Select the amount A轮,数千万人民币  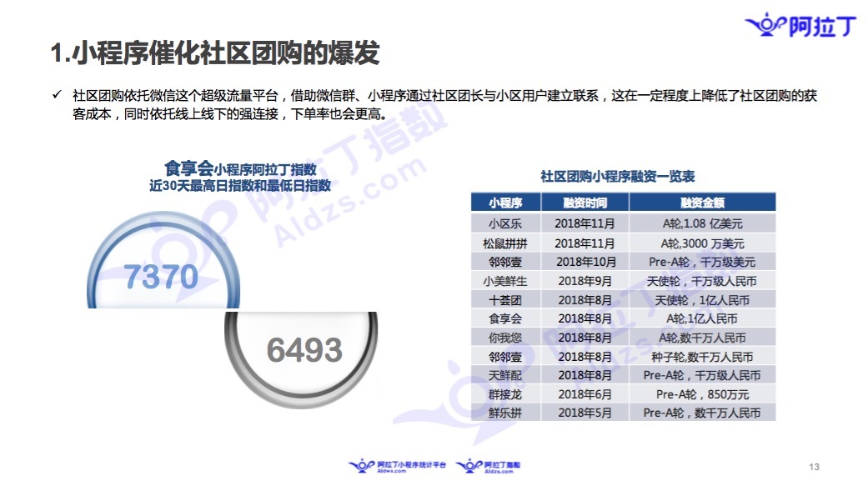point(702,338)
